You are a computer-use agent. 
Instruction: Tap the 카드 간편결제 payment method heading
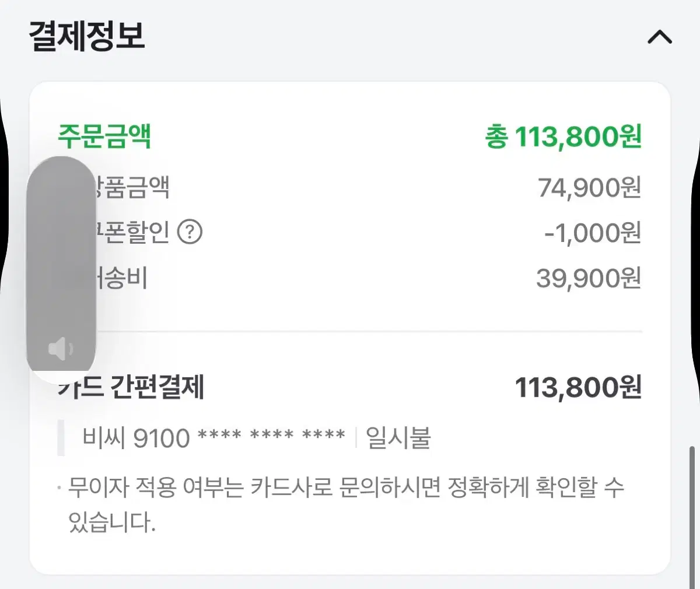[x=131, y=387]
